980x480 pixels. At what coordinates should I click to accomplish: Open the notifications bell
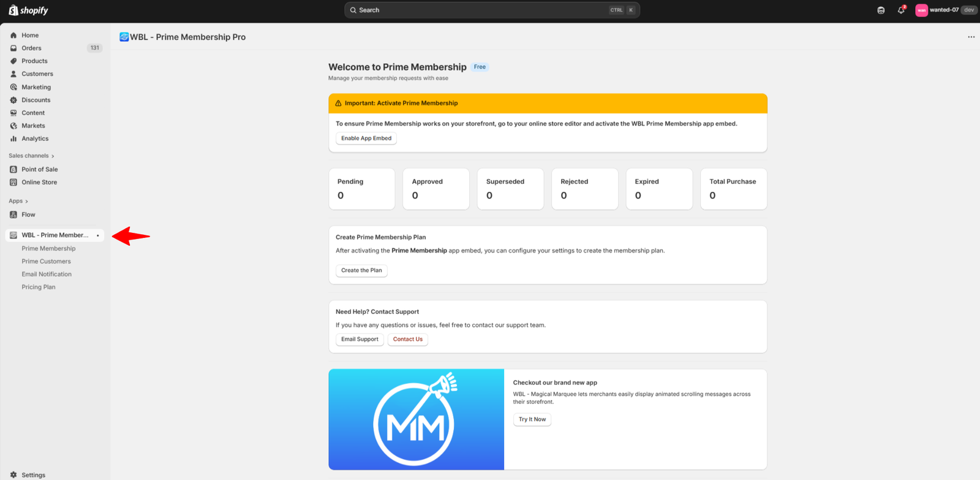tap(901, 10)
